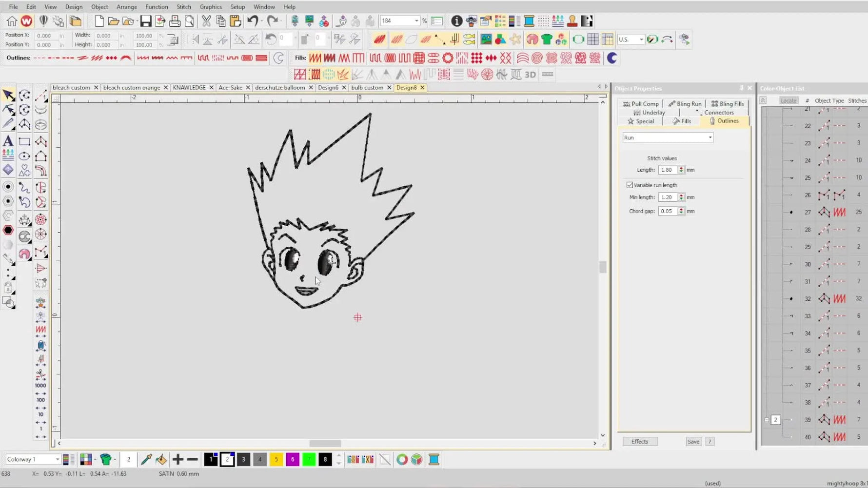Switch to the KNAWLEDGE design tab
The width and height of the screenshot is (868, 488).
click(189, 88)
